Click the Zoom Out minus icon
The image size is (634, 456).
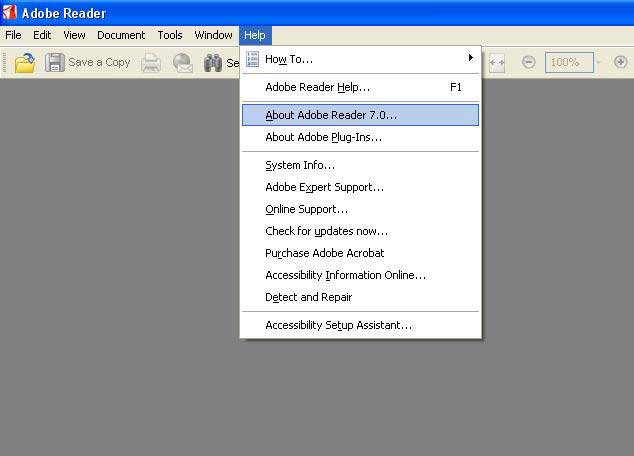[528, 62]
